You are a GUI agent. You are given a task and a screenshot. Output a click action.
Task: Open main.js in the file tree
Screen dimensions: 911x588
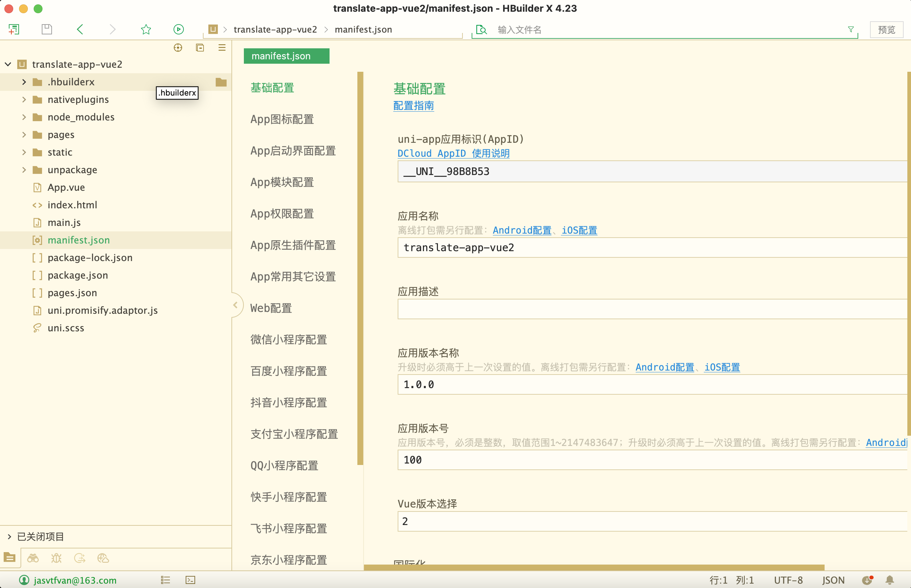point(64,223)
